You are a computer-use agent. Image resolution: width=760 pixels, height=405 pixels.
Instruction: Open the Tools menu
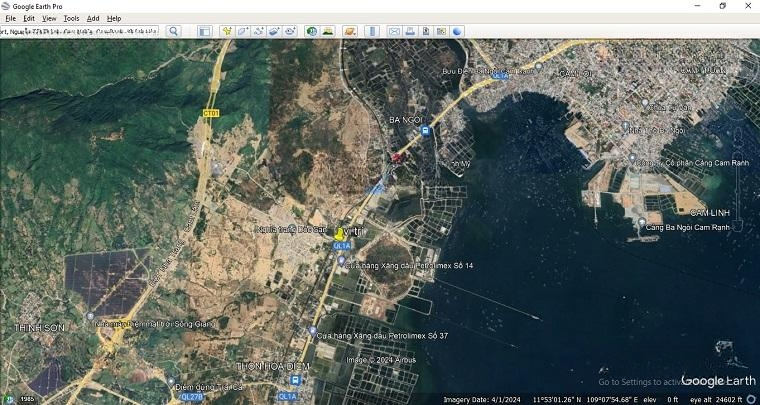click(71, 18)
